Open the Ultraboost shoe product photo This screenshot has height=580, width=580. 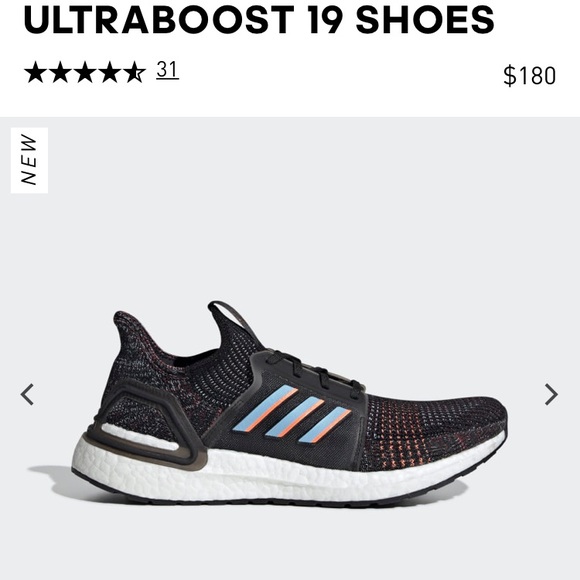289,405
